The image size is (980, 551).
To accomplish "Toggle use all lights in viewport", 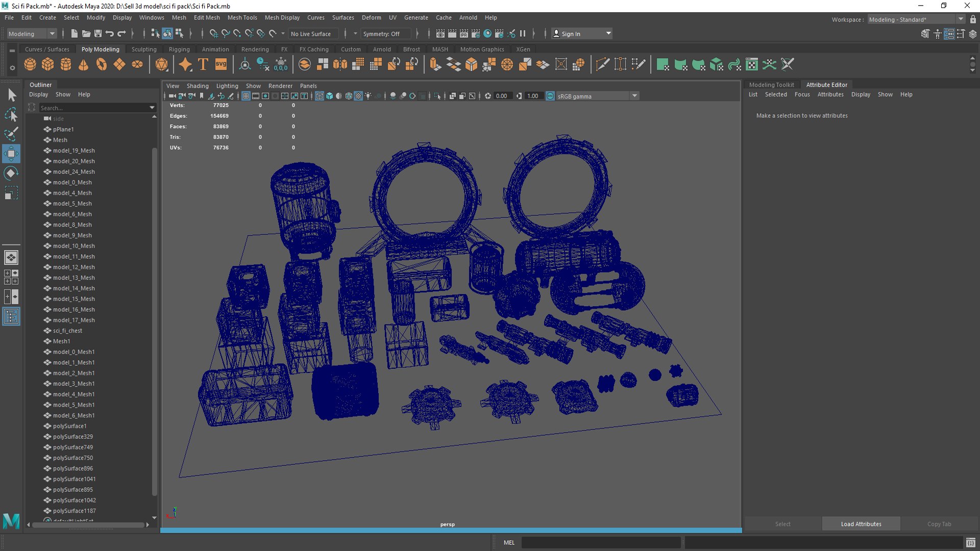I will [x=368, y=96].
